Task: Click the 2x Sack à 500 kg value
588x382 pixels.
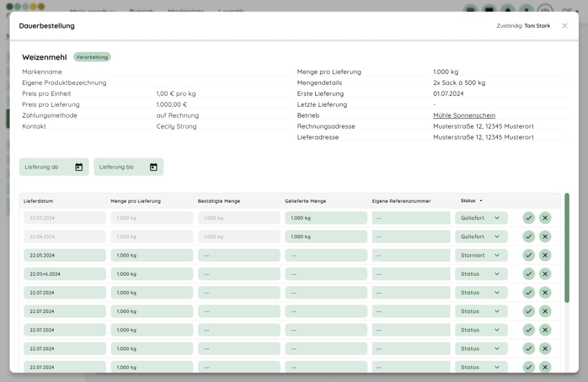Action: tap(459, 83)
